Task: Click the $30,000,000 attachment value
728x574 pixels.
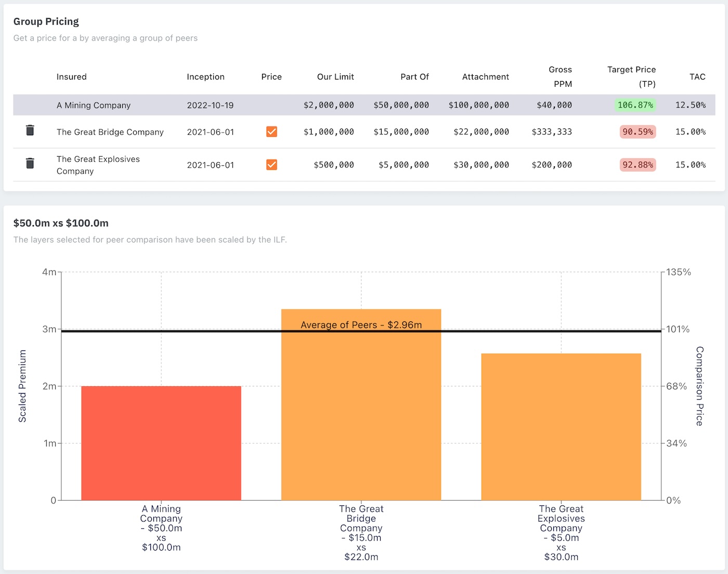Action: tap(482, 165)
